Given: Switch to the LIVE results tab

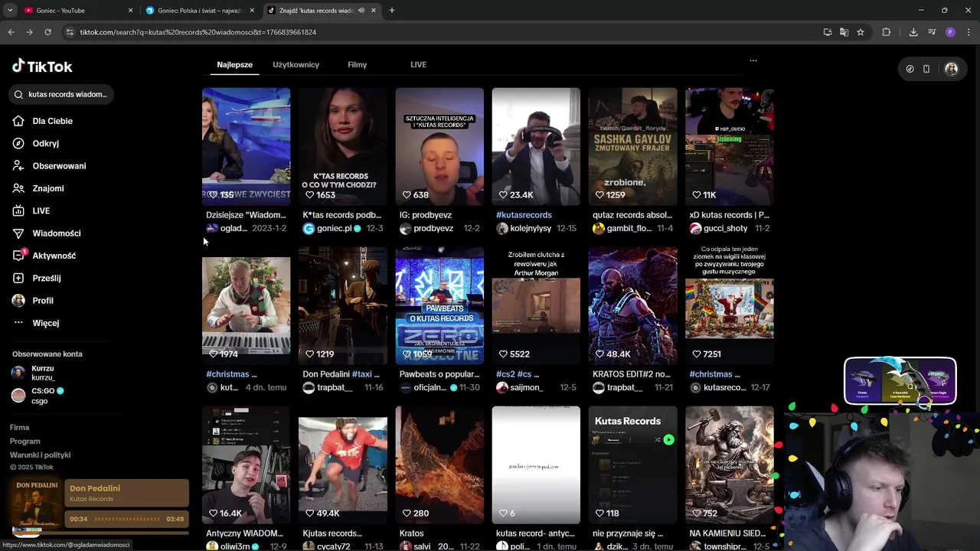Looking at the screenshot, I should point(418,65).
